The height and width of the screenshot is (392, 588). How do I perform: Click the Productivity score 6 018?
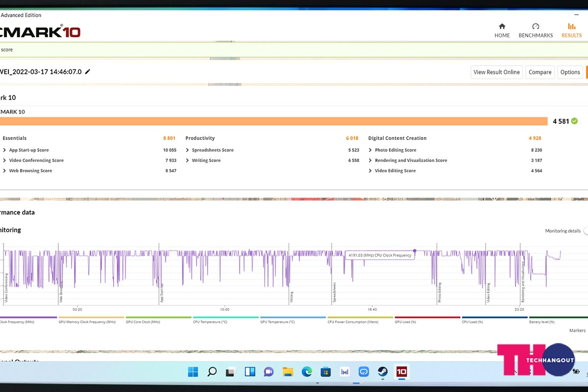coord(352,138)
